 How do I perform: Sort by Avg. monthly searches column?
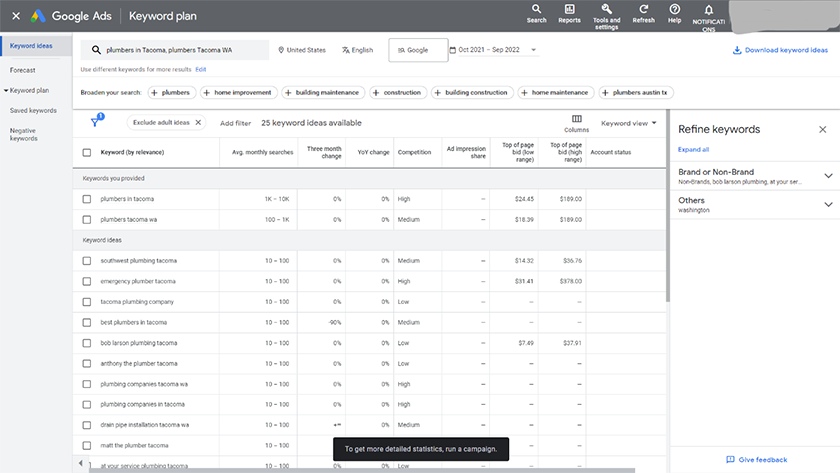tap(262, 153)
